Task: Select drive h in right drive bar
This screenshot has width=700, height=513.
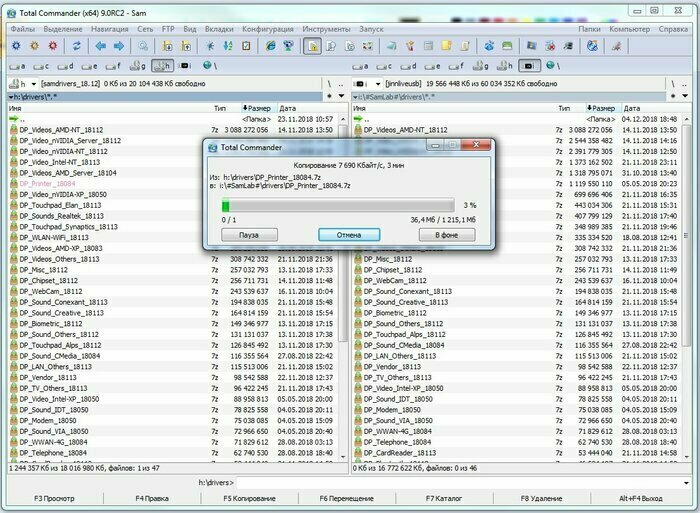Action: 504,66
